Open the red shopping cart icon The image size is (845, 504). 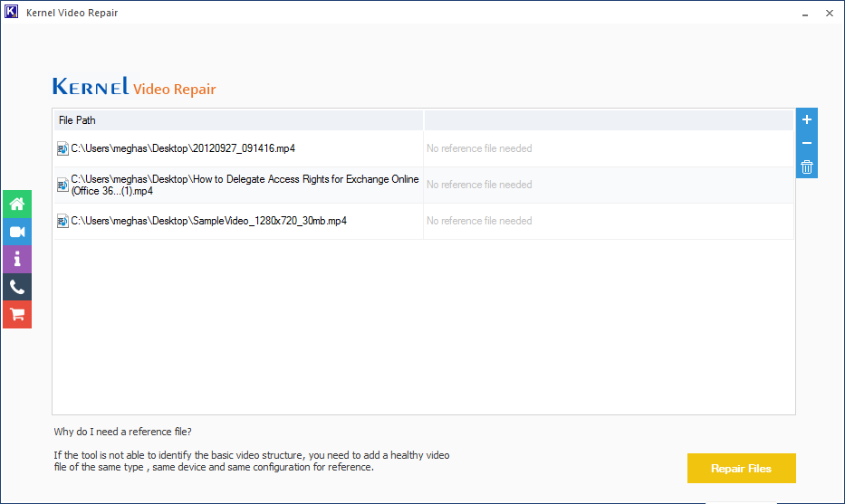coord(17,315)
